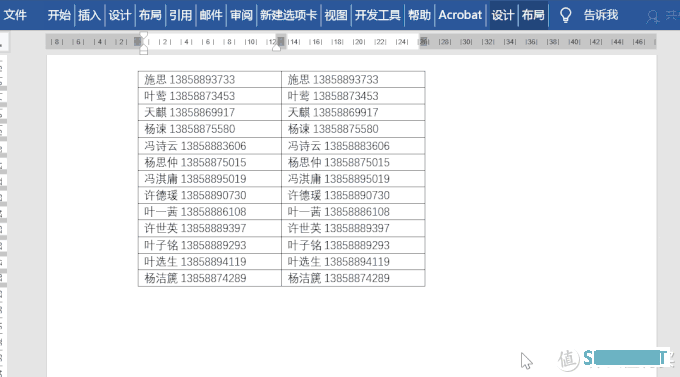Open the Acrobat tab
The height and width of the screenshot is (377, 680).
click(x=460, y=15)
